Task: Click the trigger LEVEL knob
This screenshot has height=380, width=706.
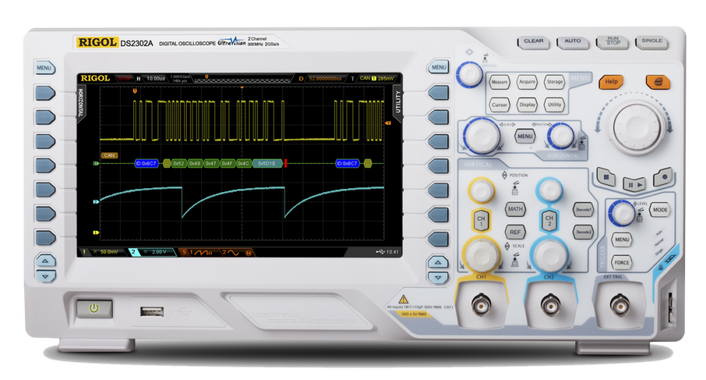Action: 622,213
